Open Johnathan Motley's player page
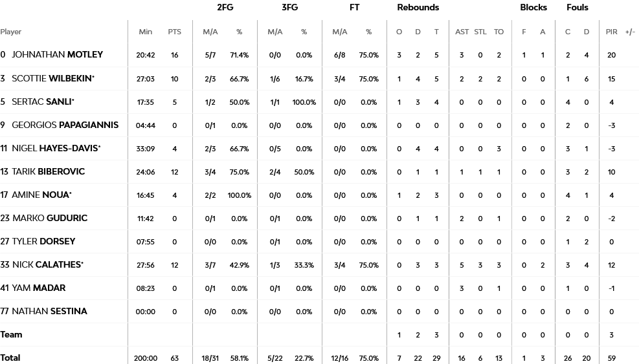 click(x=57, y=55)
